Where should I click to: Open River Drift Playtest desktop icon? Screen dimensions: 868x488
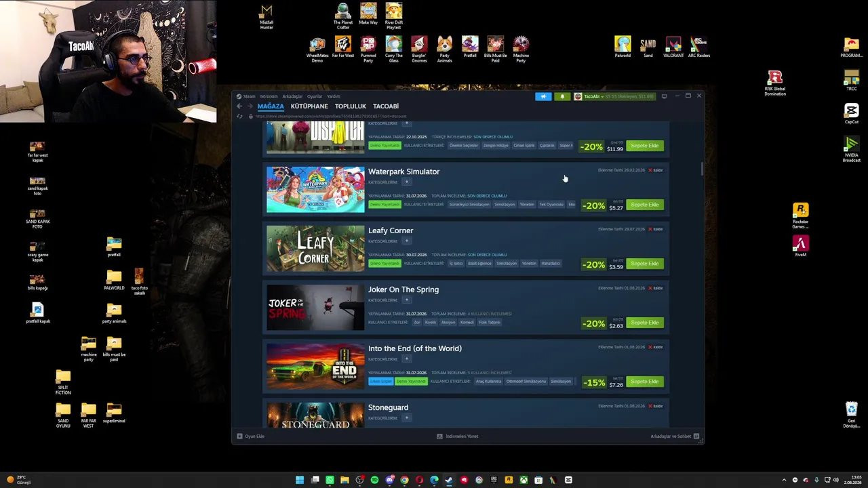point(394,16)
